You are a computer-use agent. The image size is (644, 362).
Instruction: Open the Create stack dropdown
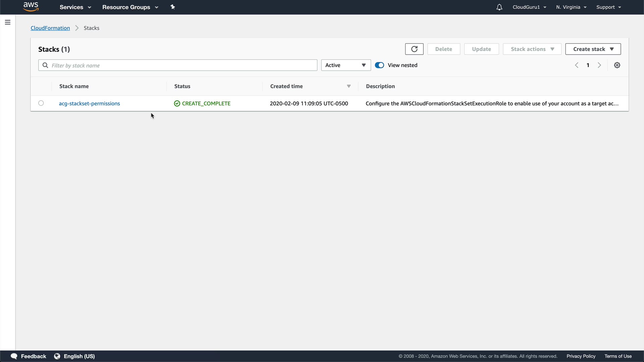point(593,49)
